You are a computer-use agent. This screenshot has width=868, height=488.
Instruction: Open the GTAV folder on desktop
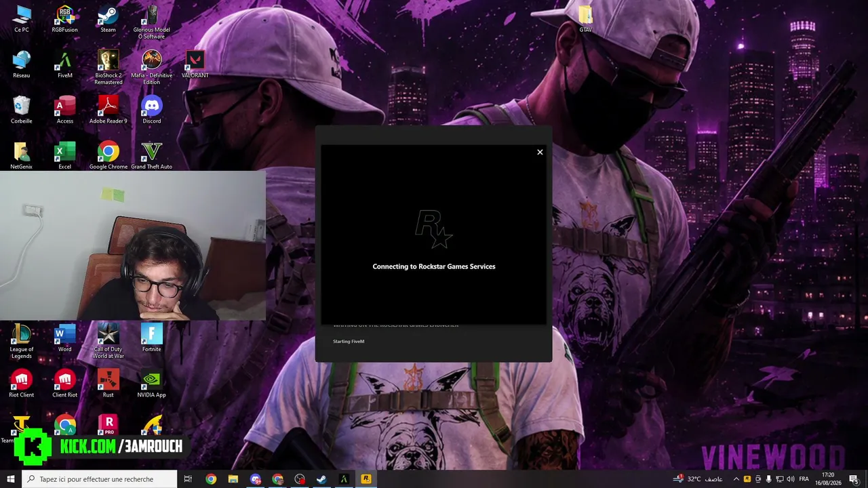[x=585, y=19]
